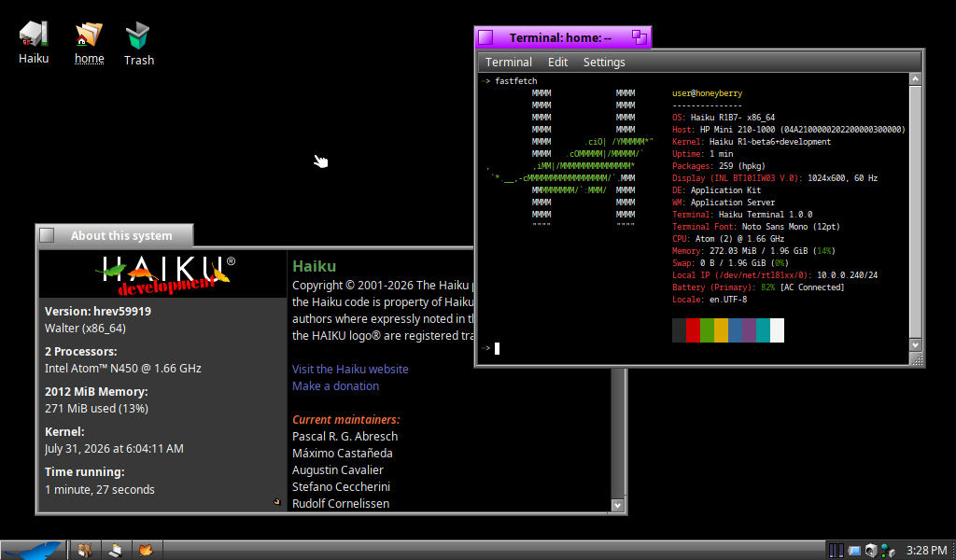Click the Haiku development logo
956x560 pixels.
click(164, 274)
